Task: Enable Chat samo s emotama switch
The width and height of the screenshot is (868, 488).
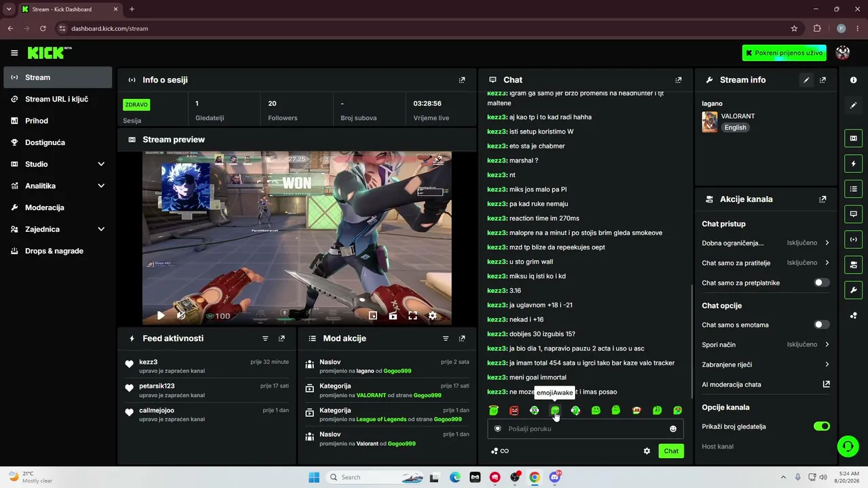Action: pos(821,325)
